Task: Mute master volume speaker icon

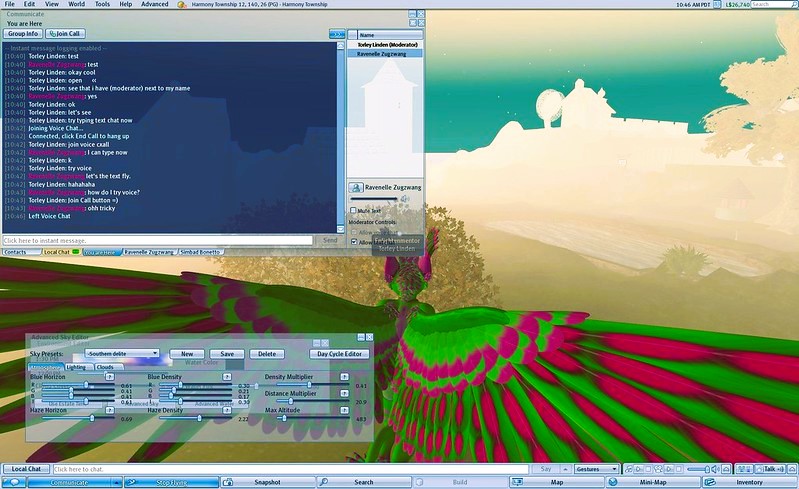Action: click(715, 469)
